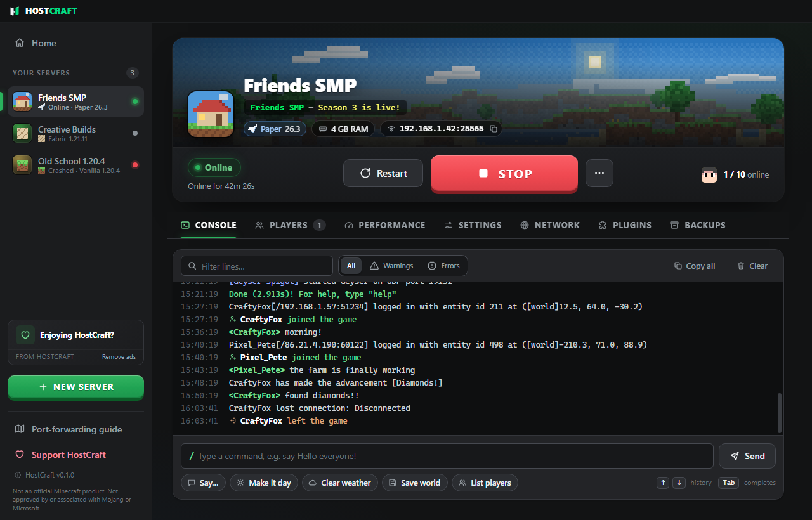Click the Filter lines search field
The height and width of the screenshot is (520, 812).
coord(257,266)
